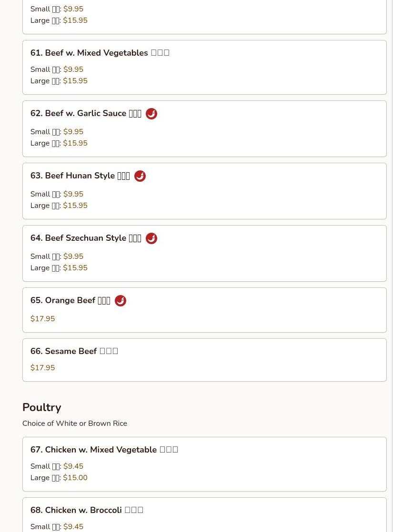Choose 64. Beef Szechuan Style item
Image resolution: width=402 pixels, height=532 pixels.
[x=86, y=238]
